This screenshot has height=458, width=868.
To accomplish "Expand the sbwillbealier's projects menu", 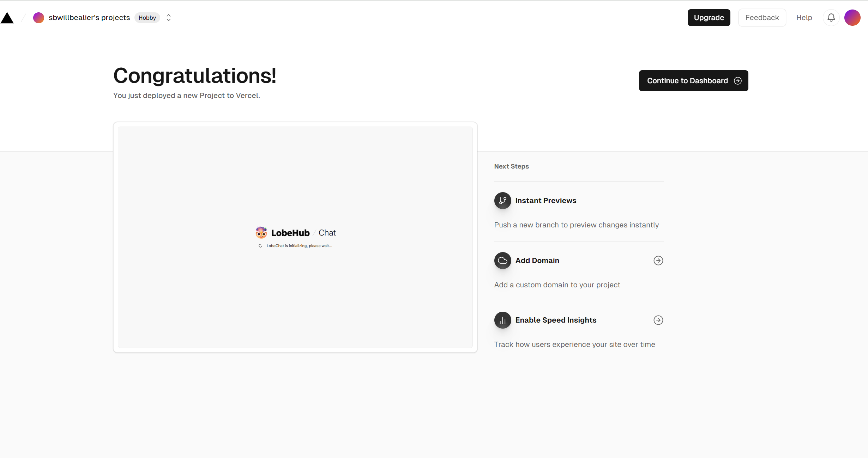I will [x=168, y=17].
